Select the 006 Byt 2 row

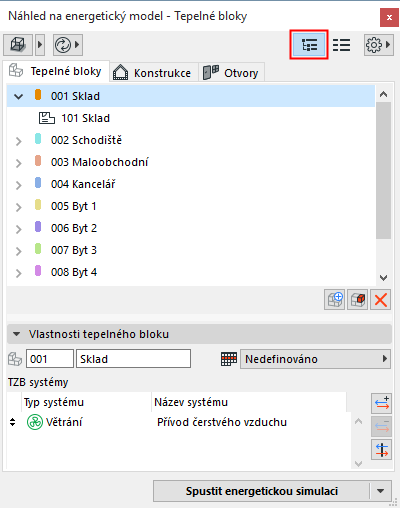click(191, 228)
